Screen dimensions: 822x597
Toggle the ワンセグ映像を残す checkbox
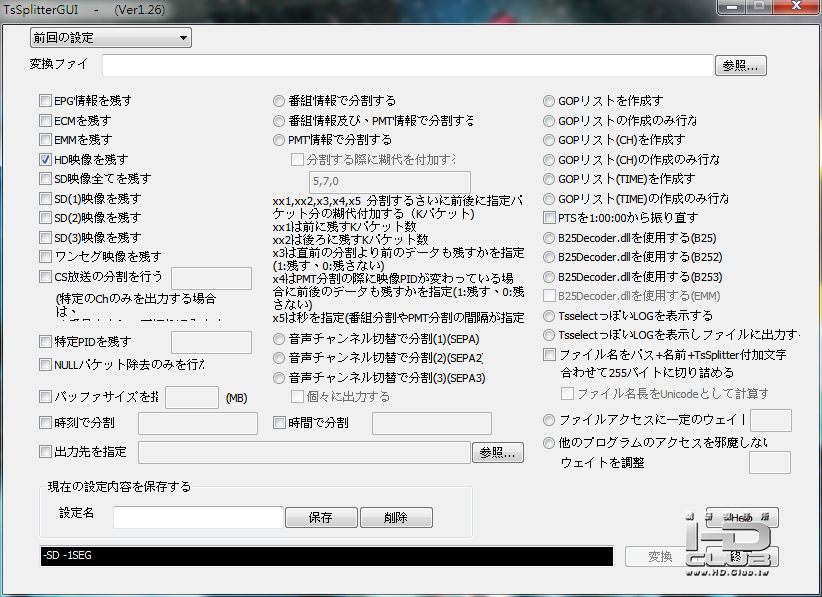click(x=46, y=256)
